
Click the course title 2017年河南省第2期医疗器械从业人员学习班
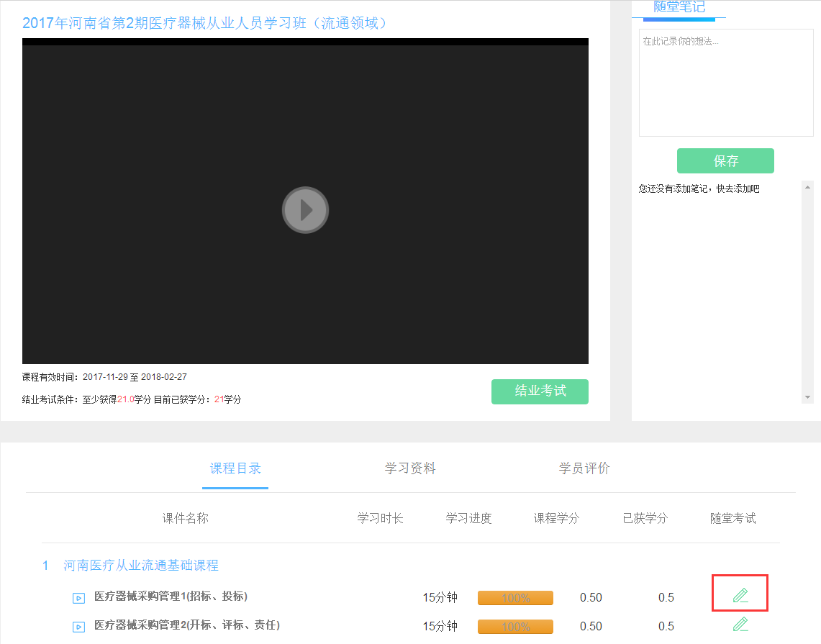(207, 23)
